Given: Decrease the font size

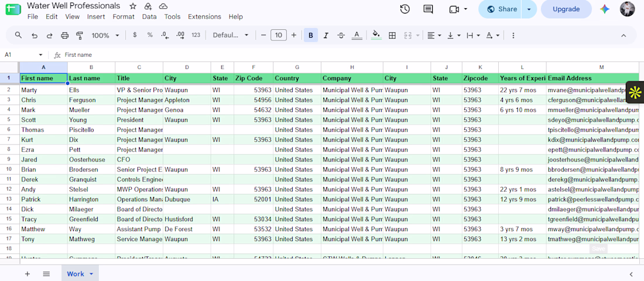Looking at the screenshot, I should click(x=263, y=35).
